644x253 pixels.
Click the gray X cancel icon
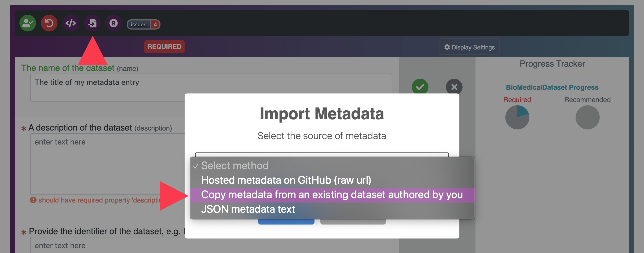[454, 87]
